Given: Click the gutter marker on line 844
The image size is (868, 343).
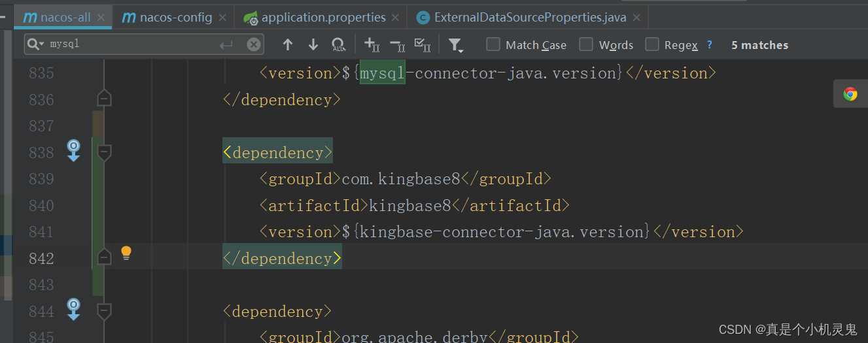Looking at the screenshot, I should [x=74, y=309].
